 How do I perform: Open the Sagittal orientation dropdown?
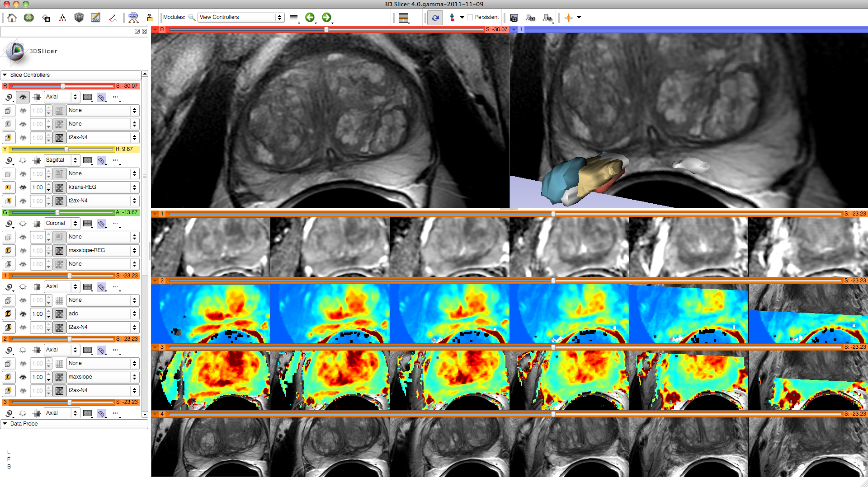click(62, 160)
